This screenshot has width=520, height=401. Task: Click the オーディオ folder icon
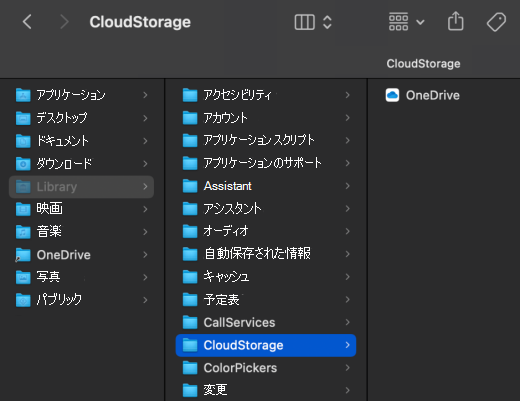[190, 231]
